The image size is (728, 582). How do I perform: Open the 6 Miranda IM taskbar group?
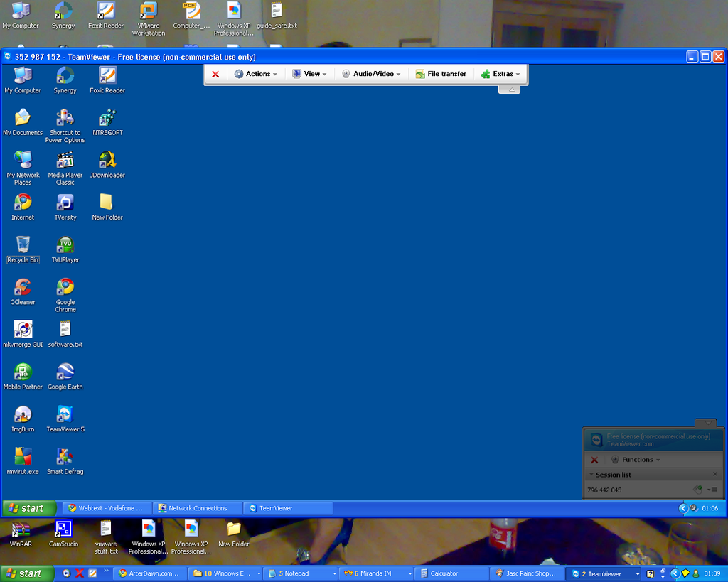[377, 573]
